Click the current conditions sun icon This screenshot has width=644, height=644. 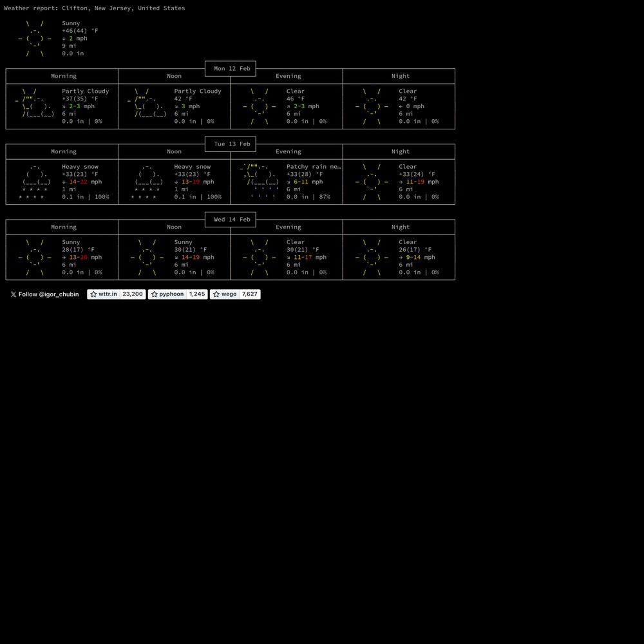tap(35, 39)
